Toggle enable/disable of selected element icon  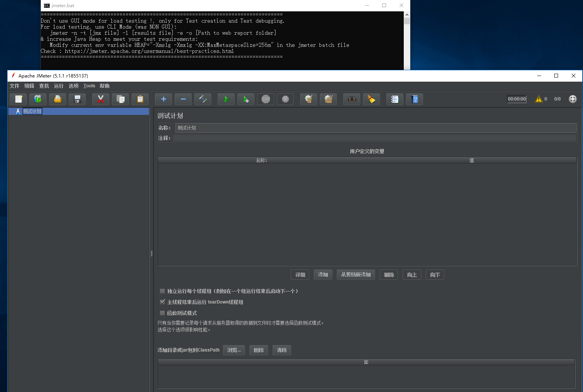(203, 99)
